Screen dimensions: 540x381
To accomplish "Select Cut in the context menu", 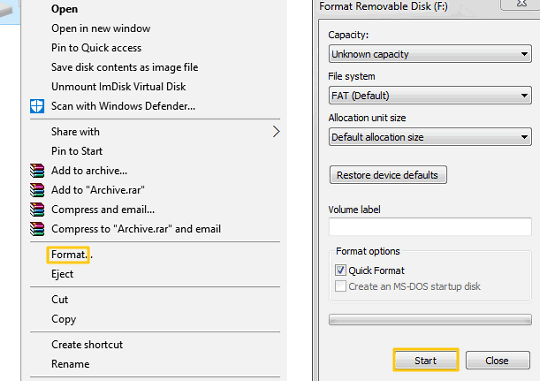I will point(60,299).
